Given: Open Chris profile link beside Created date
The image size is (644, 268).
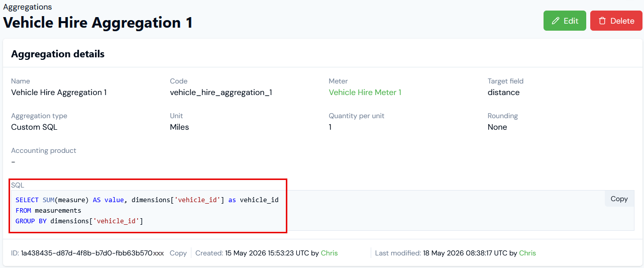Looking at the screenshot, I should tap(329, 253).
